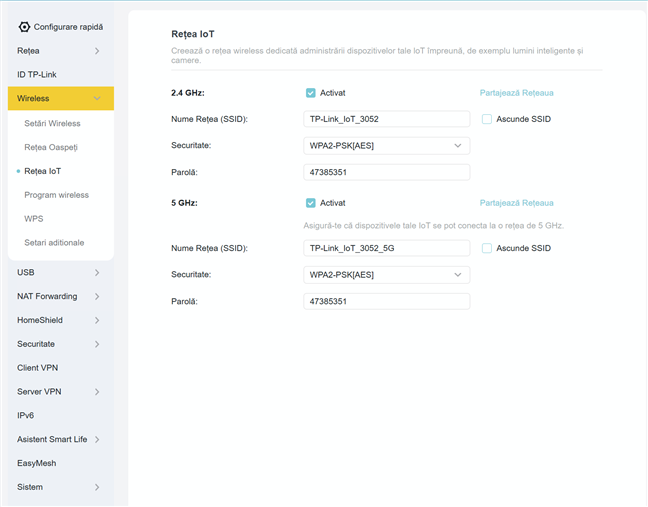
Task: Open the EasyMesh sidebar item
Action: 37,463
